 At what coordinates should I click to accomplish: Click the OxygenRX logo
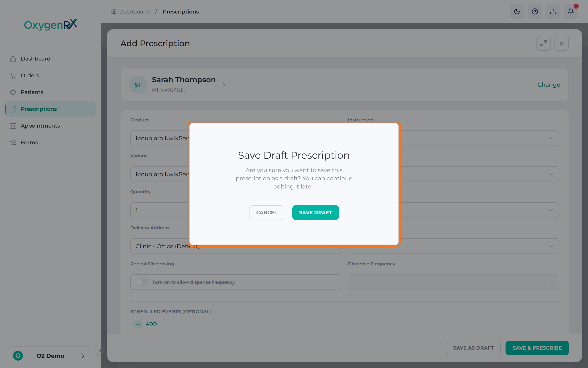(51, 25)
